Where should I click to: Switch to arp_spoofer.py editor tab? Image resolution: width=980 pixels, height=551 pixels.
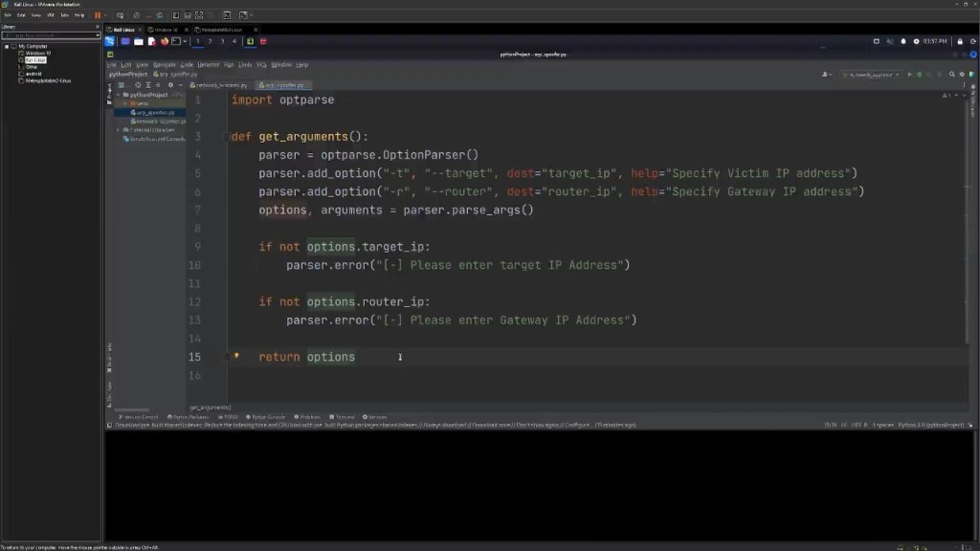coord(283,85)
